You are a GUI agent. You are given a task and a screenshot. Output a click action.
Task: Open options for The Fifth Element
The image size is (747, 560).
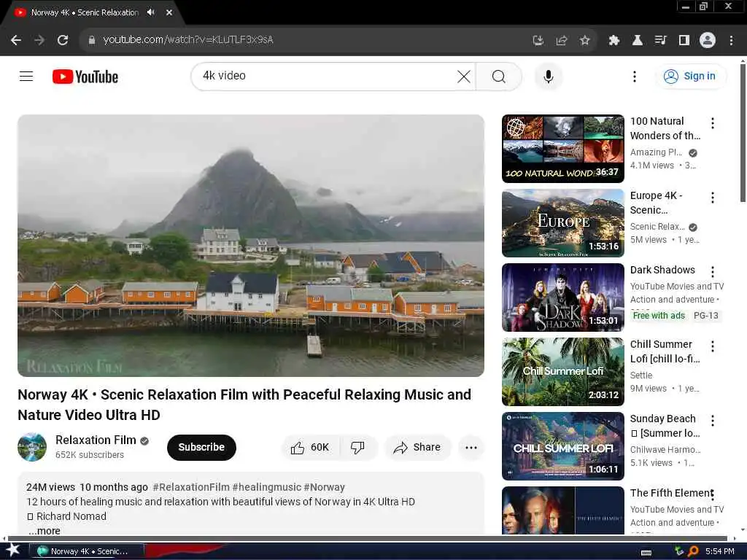click(x=713, y=494)
